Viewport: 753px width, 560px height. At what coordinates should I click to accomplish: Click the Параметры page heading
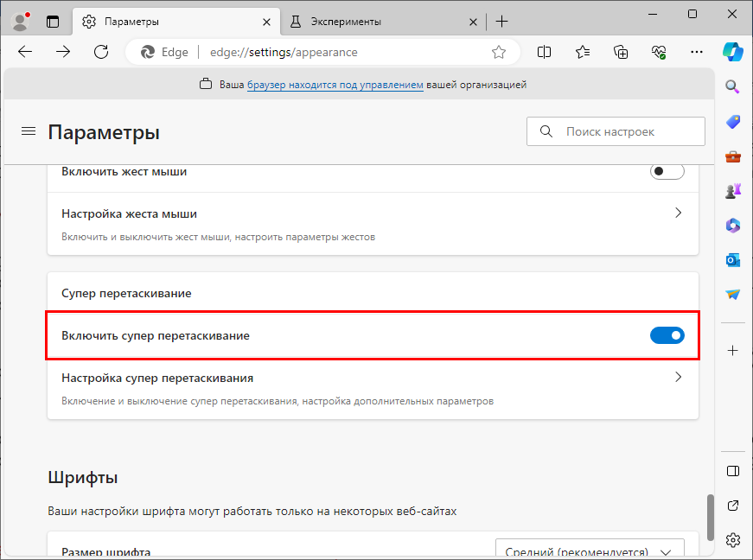(104, 132)
